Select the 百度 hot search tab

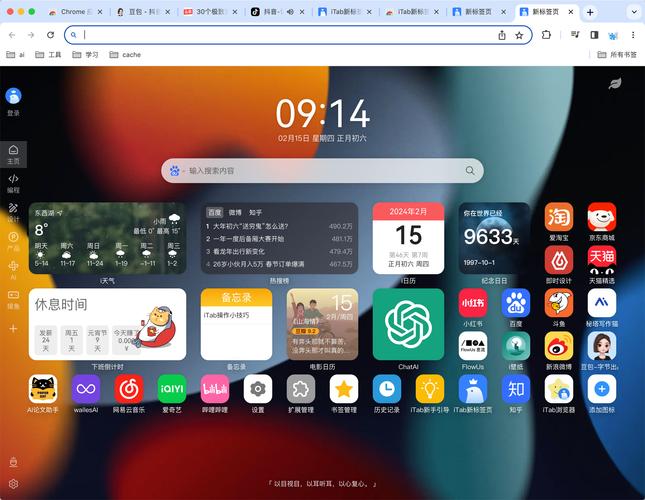point(214,213)
